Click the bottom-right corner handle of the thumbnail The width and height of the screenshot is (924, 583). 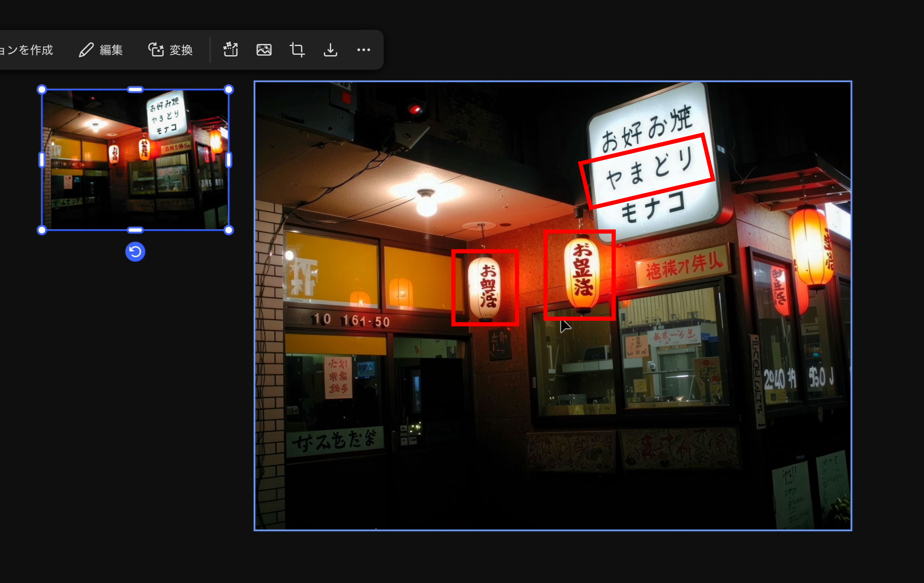pos(229,230)
